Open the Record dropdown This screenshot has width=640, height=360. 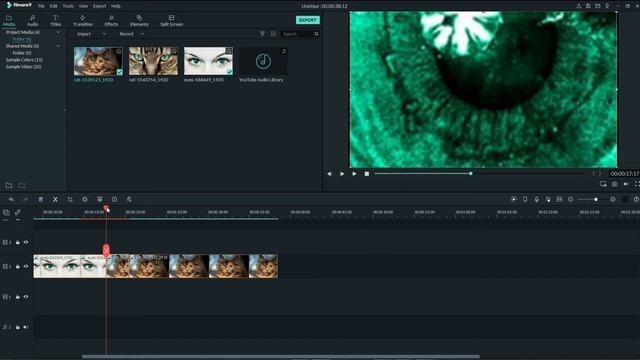pyautogui.click(x=131, y=34)
